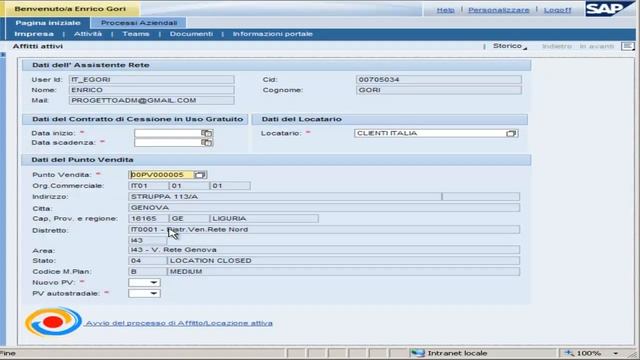This screenshot has width=640, height=360.
Task: Click the Org.Commerciale field IT01
Action: point(148,186)
